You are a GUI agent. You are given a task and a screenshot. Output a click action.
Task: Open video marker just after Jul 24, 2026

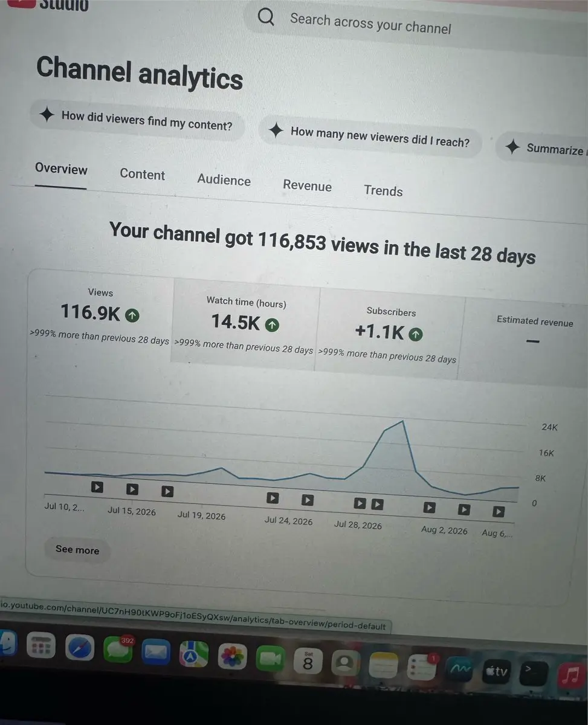point(308,500)
